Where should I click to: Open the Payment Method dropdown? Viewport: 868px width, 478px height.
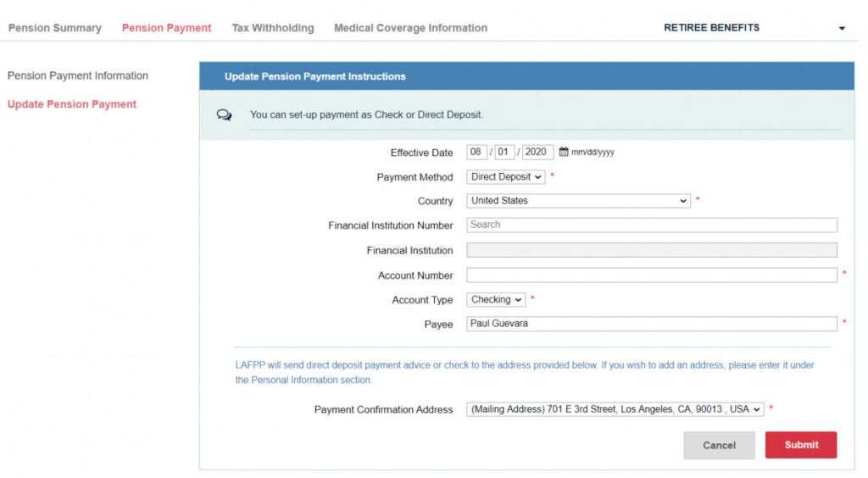(x=506, y=177)
